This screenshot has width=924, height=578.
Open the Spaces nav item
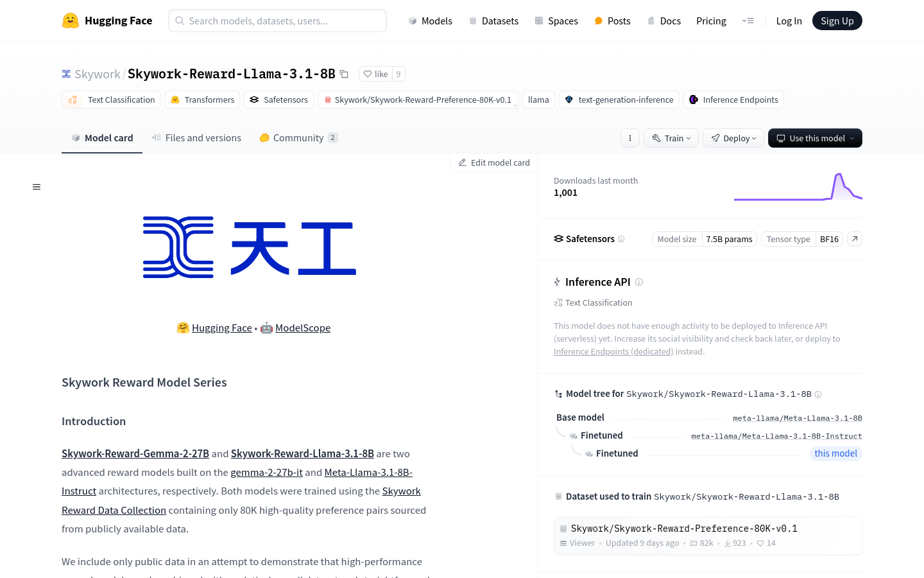click(556, 21)
